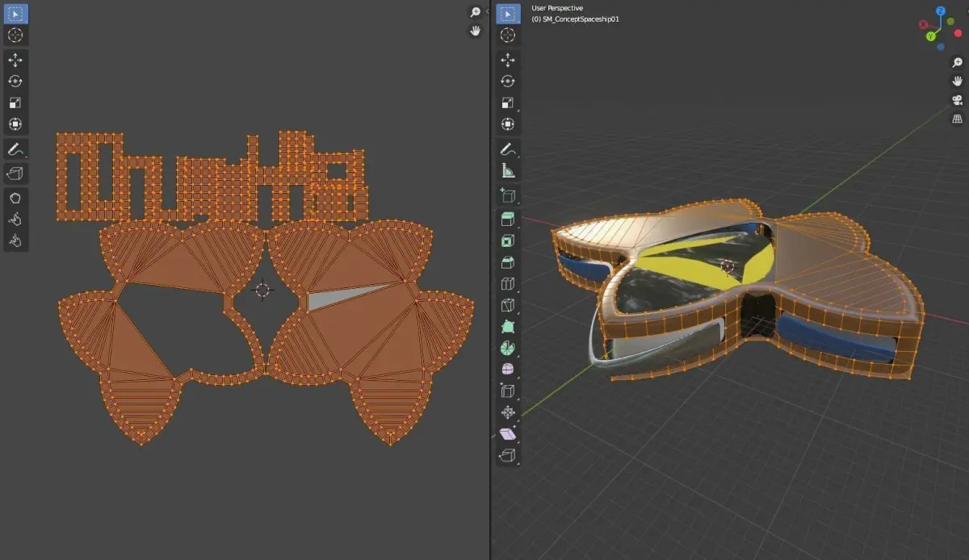The image size is (969, 560).
Task: Click the 'User Perspective' viewport label
Action: 557,8
